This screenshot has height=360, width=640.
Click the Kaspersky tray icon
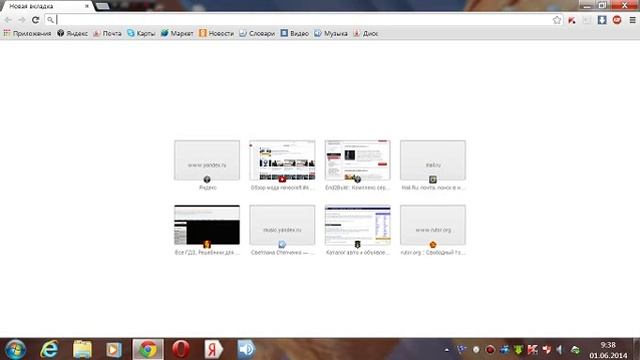click(x=532, y=350)
